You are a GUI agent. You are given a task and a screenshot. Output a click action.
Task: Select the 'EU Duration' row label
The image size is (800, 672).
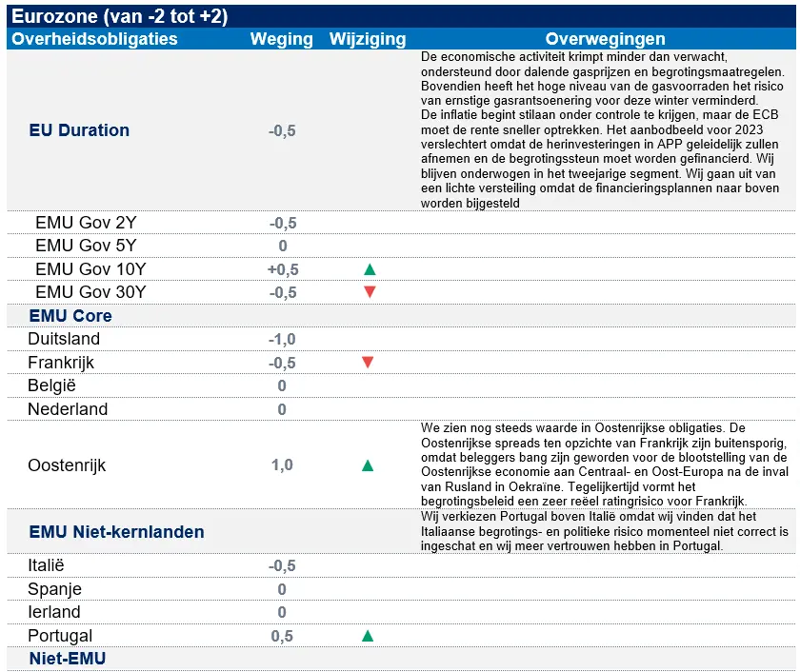point(79,130)
